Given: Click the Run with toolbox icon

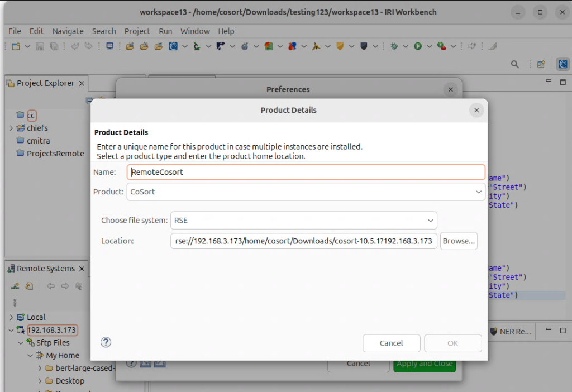Looking at the screenshot, I should [442, 46].
